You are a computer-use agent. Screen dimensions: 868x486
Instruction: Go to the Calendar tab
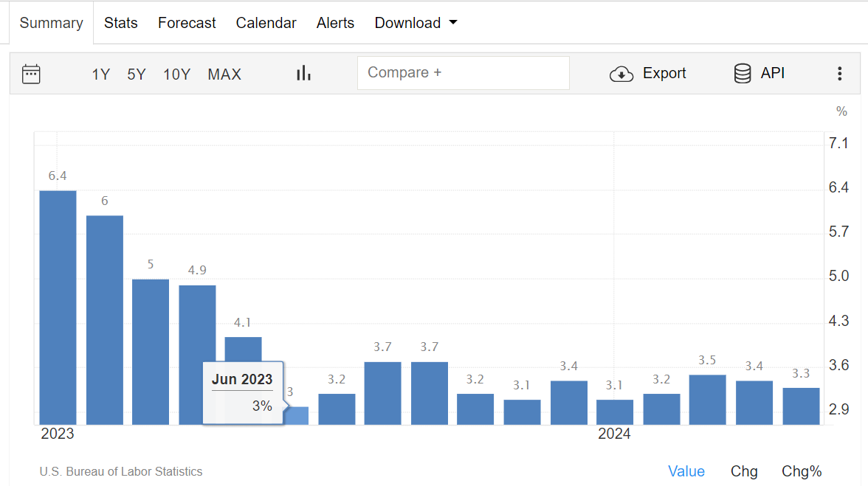[266, 23]
